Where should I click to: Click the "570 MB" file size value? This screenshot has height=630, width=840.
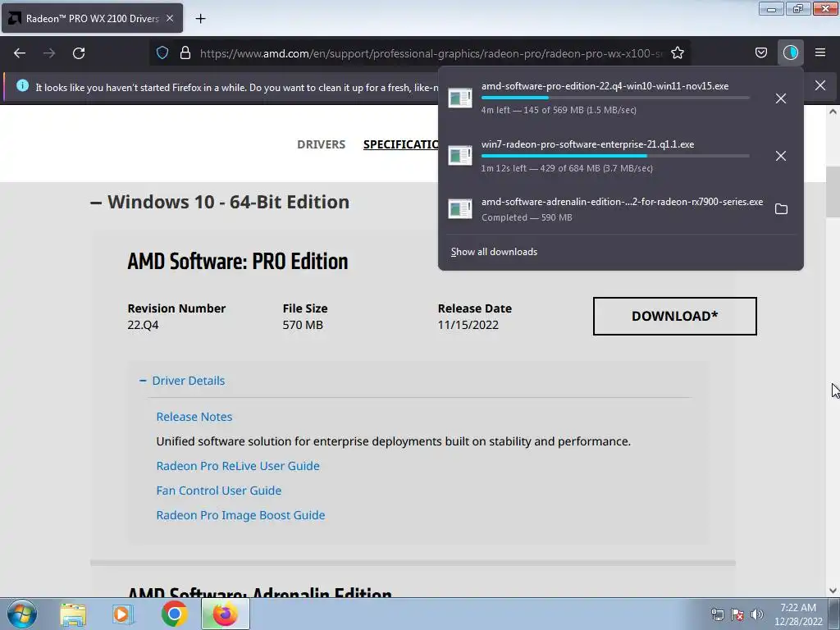tap(303, 325)
